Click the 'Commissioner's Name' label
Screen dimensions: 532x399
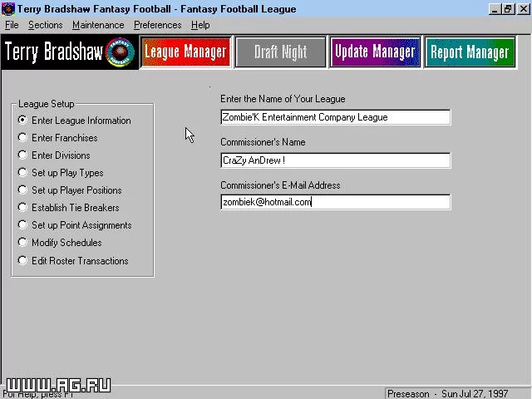(263, 142)
